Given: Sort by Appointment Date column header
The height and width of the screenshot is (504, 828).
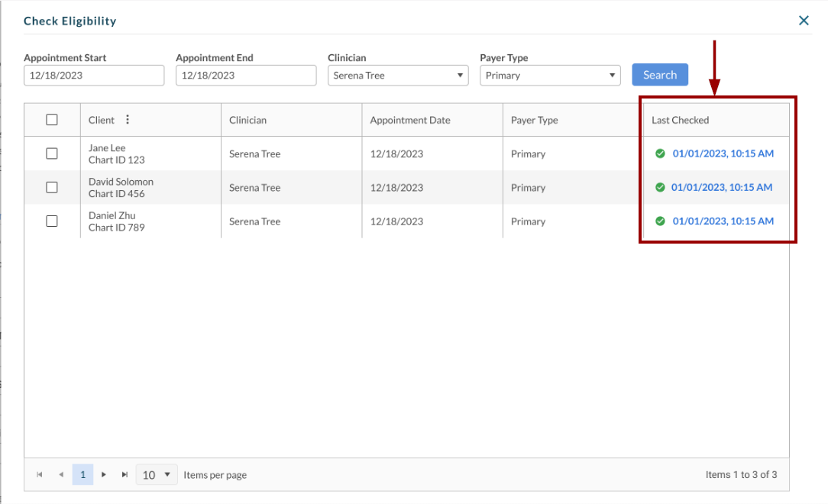Looking at the screenshot, I should click(x=410, y=120).
